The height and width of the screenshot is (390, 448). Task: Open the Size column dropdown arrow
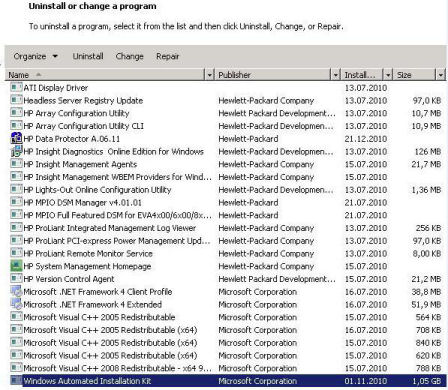point(441,75)
